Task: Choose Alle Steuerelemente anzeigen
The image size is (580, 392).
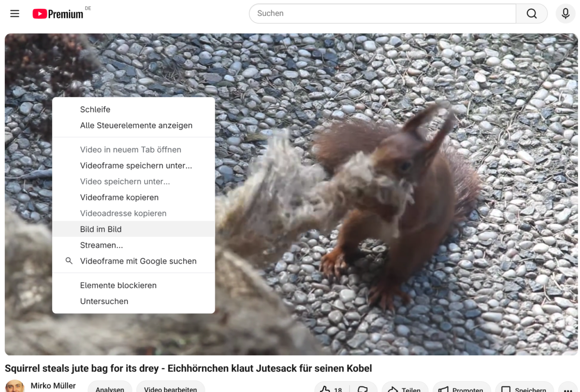Action: point(133,126)
